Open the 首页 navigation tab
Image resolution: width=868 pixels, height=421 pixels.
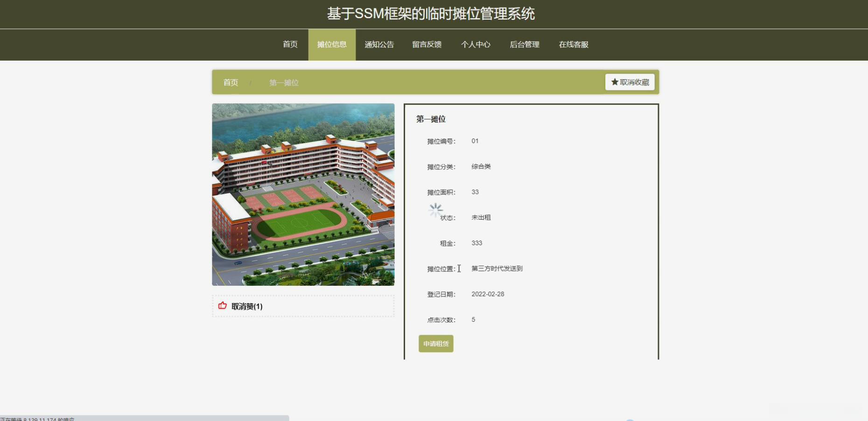290,44
